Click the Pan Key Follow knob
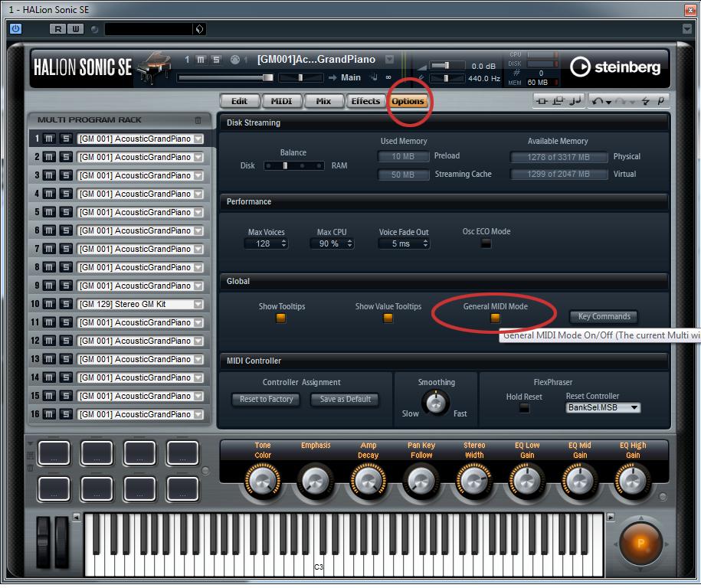This screenshot has width=701, height=588. click(421, 482)
